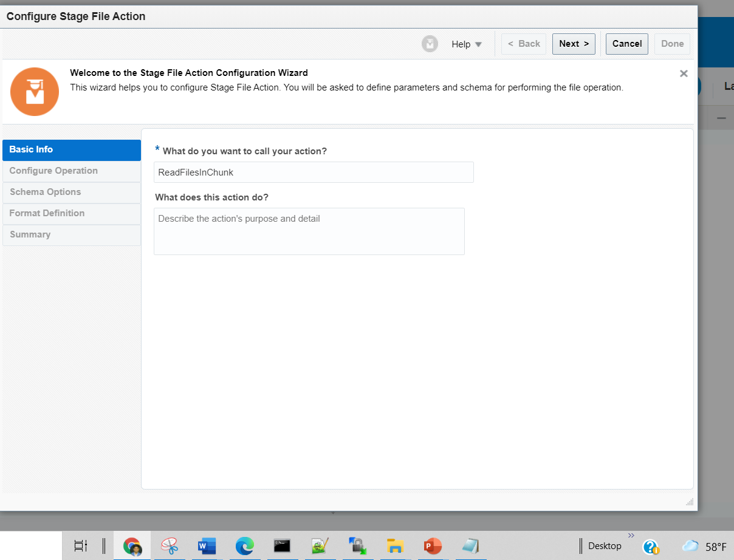734x560 pixels.
Task: Click the Next button in the wizard
Action: 574,44
